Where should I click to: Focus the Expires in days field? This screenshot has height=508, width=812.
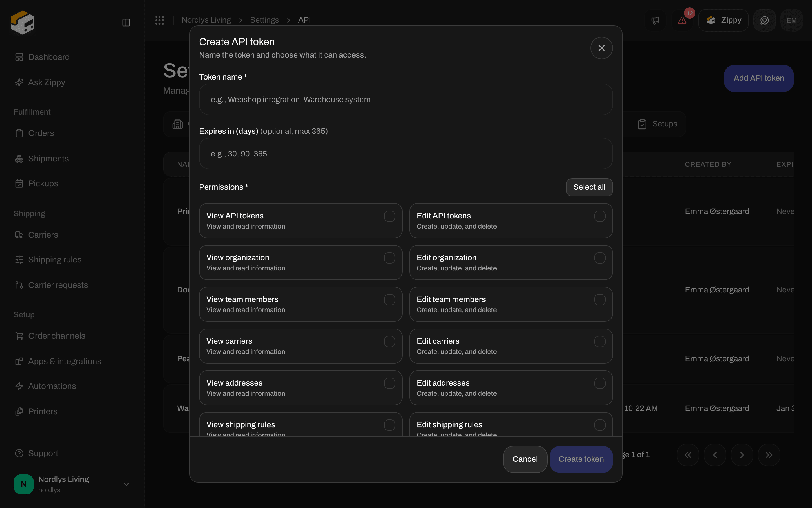pos(406,154)
